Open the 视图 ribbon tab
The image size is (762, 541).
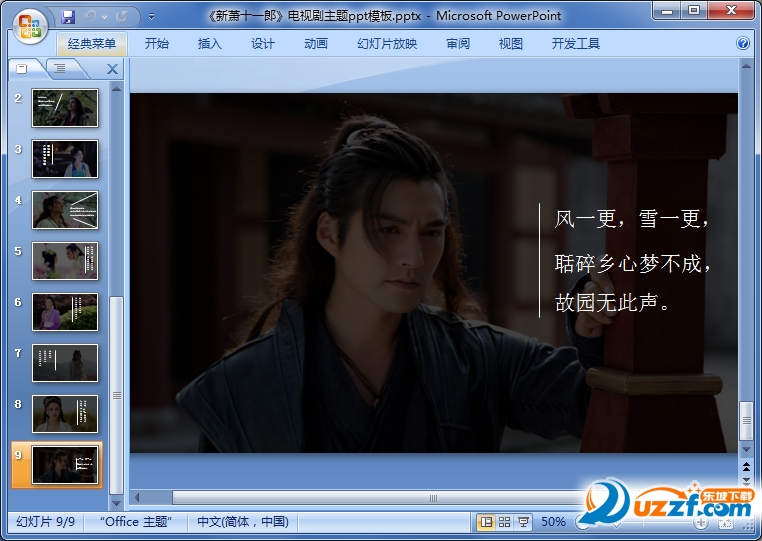[511, 44]
